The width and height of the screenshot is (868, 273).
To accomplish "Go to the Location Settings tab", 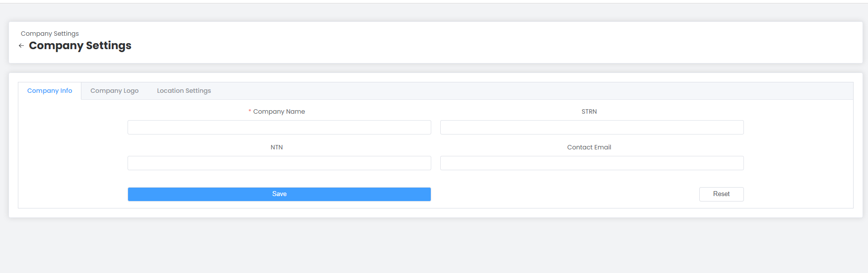I will [184, 91].
